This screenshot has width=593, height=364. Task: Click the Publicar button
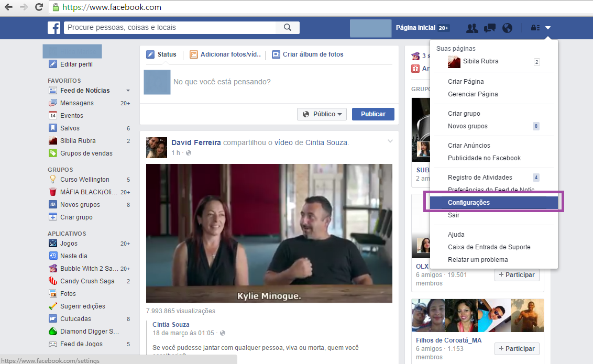point(373,114)
